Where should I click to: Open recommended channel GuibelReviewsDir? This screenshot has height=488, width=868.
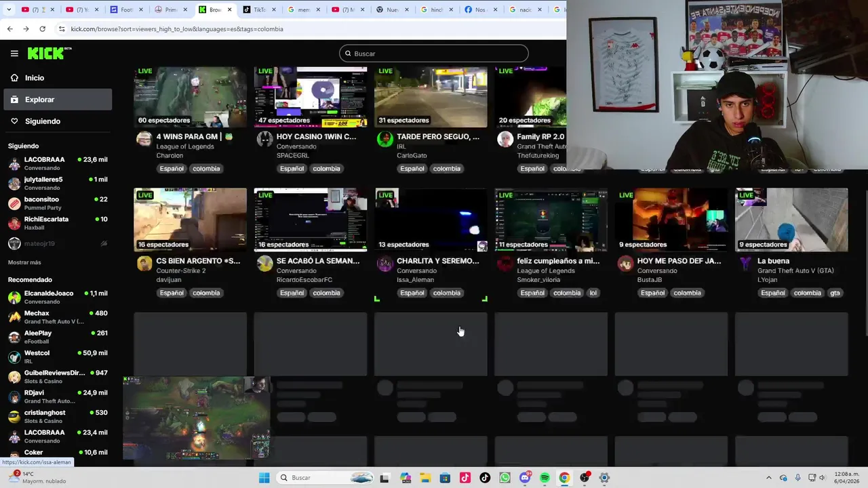tap(58, 376)
